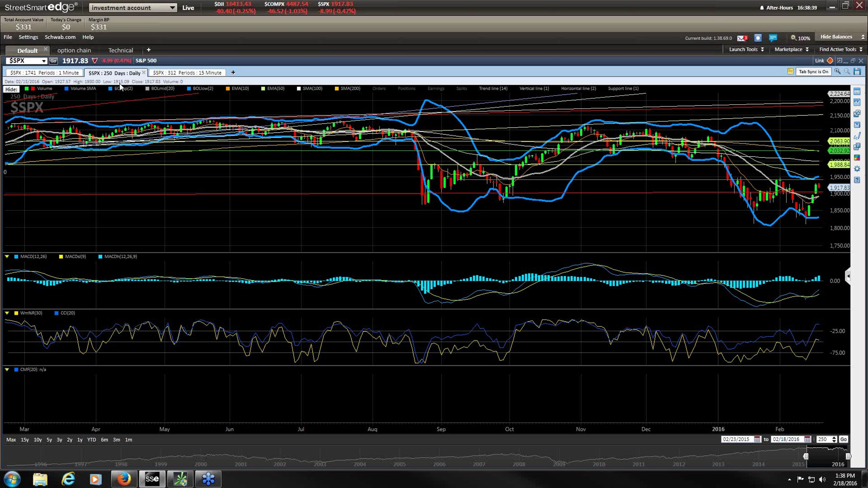Click Hide Balances button

click(x=836, y=37)
